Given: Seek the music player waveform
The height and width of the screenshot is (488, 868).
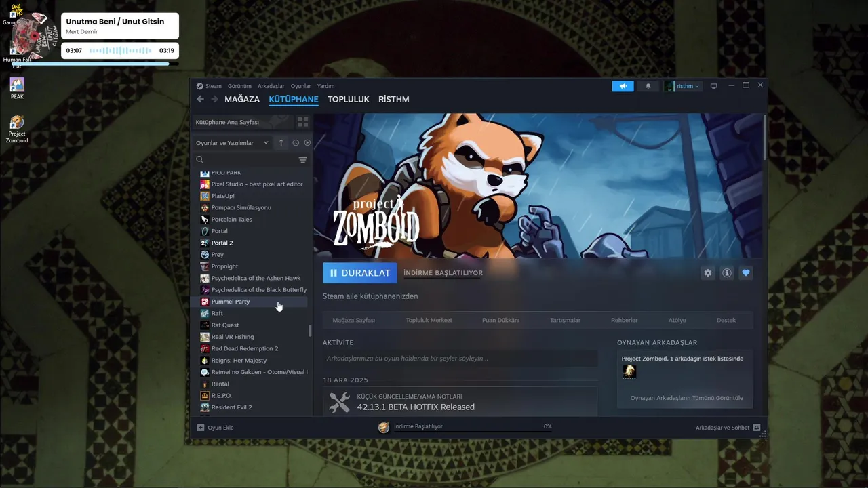Looking at the screenshot, I should tap(121, 51).
